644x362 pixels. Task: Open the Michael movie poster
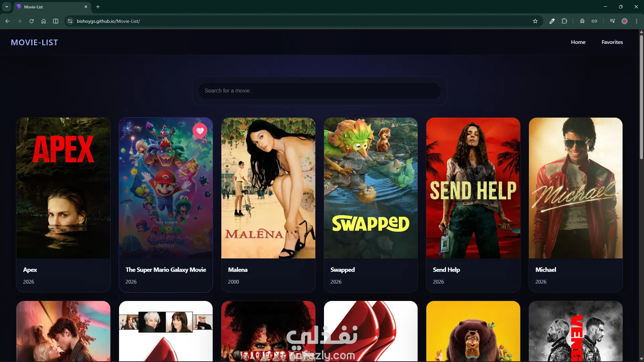click(x=576, y=188)
